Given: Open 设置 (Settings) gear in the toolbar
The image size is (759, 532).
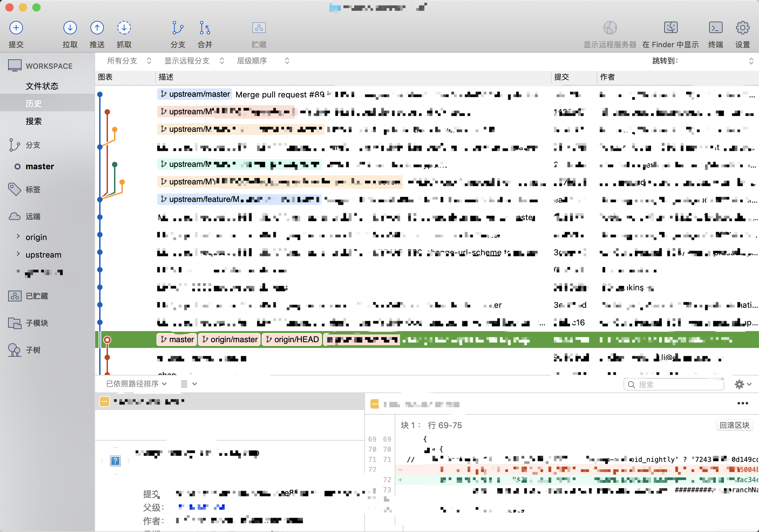Looking at the screenshot, I should click(742, 28).
